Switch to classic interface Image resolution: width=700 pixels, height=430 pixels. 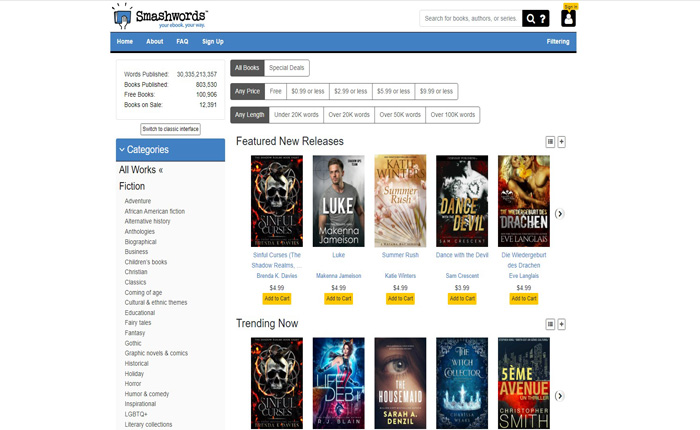click(x=170, y=129)
